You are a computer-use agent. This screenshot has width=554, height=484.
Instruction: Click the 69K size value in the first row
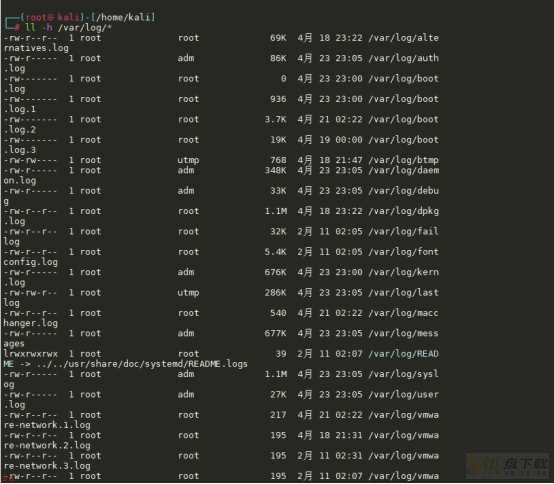278,38
